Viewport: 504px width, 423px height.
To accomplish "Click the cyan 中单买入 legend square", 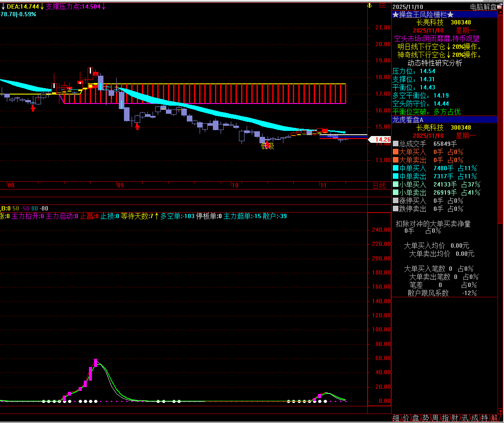I will pos(395,168).
